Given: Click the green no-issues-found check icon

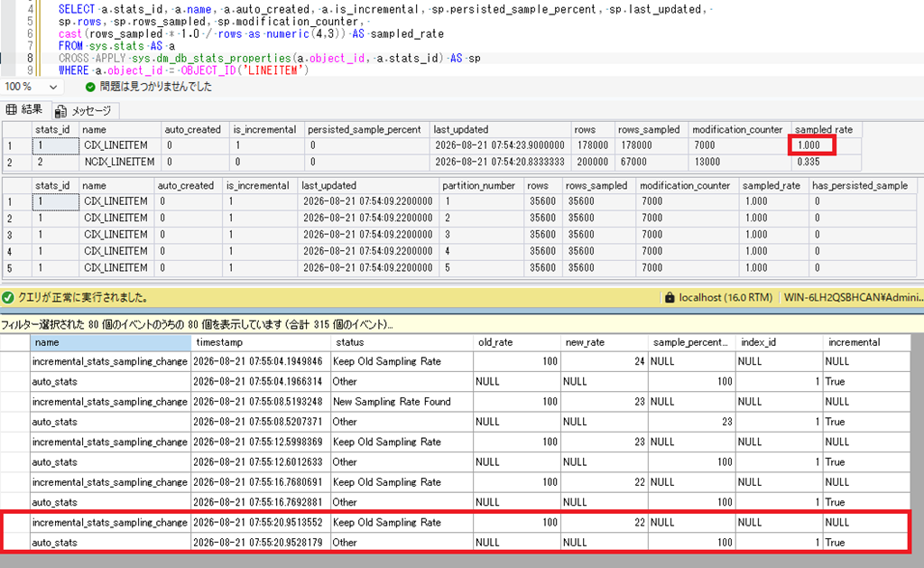Looking at the screenshot, I should [90, 87].
